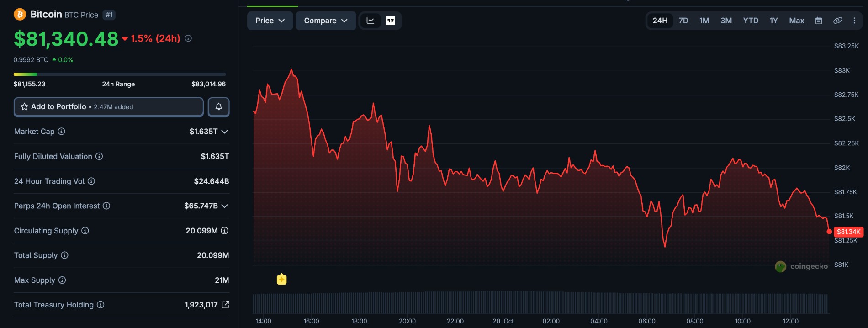Image resolution: width=868 pixels, height=328 pixels.
Task: Open Total Treasury Holding info icon
Action: [101, 305]
